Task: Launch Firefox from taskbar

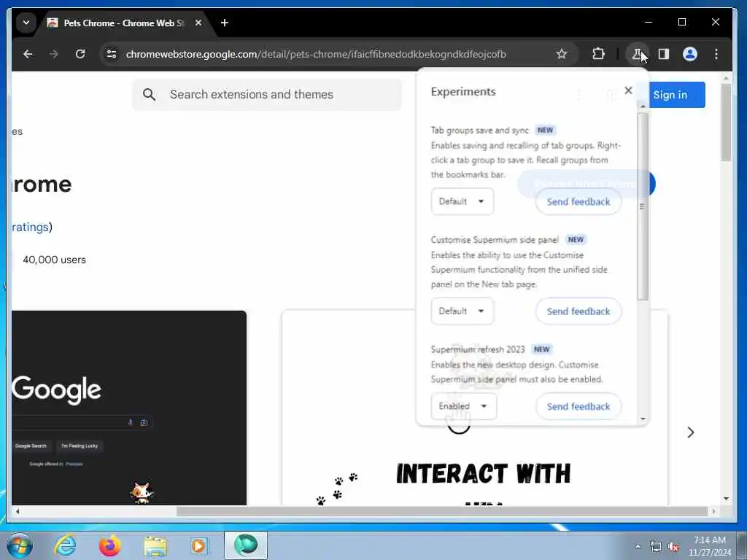Action: tap(109, 545)
